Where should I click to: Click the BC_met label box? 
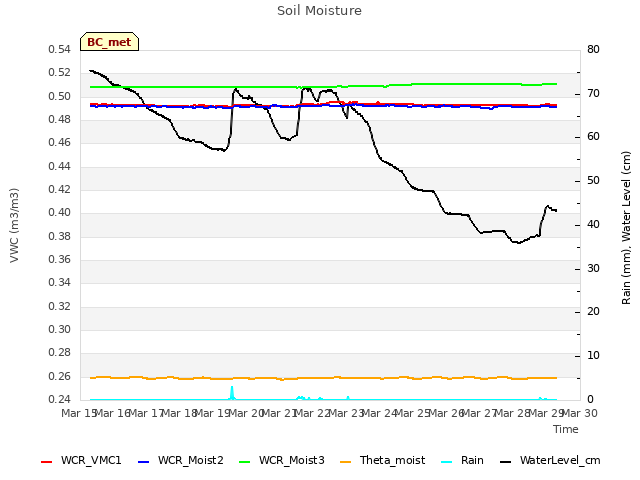(x=109, y=42)
